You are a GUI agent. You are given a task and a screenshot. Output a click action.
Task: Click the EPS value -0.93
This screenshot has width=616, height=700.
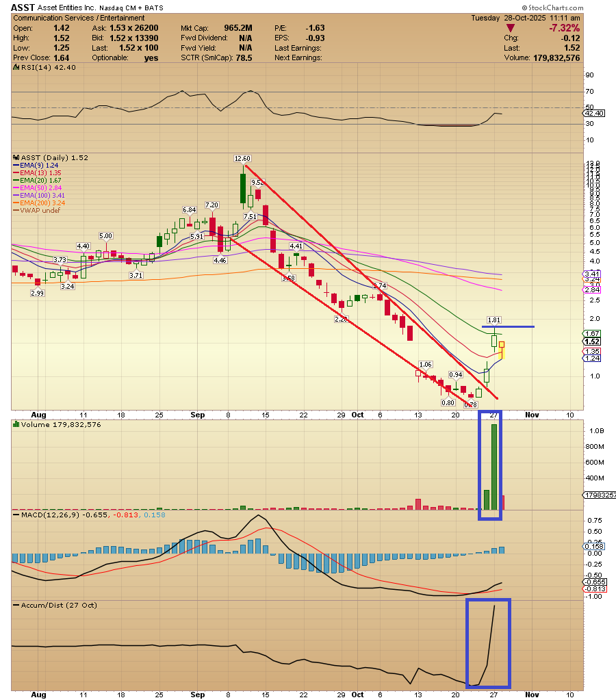coord(315,38)
